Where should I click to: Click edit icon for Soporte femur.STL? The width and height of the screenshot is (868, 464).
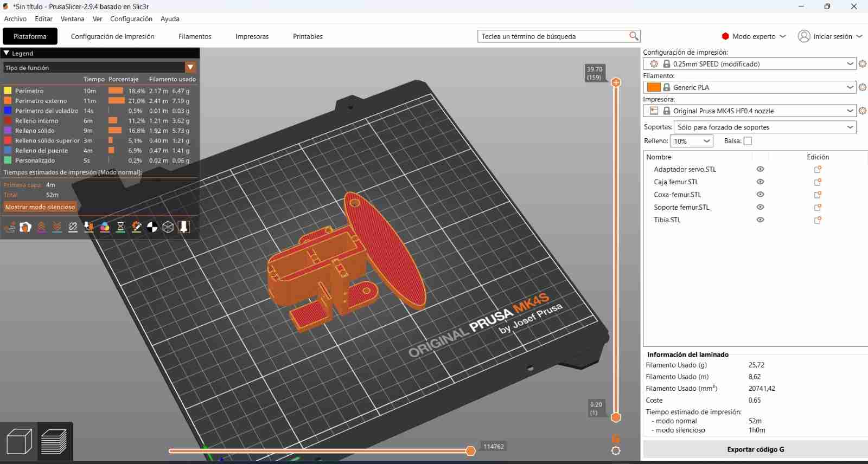click(818, 207)
